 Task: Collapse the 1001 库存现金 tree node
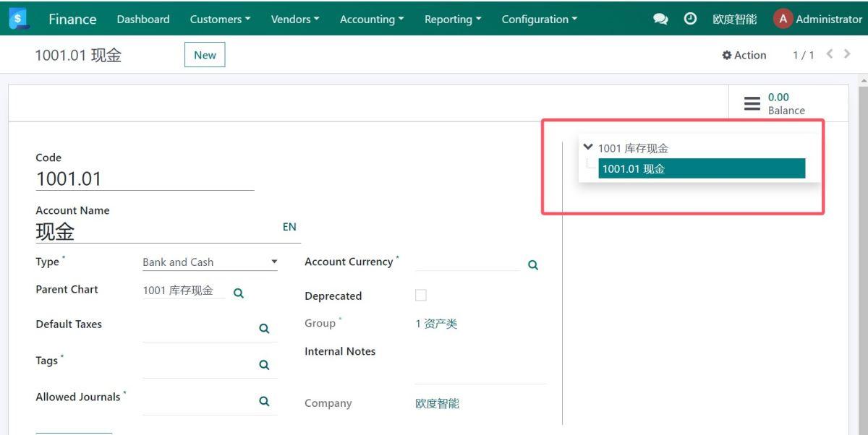(588, 147)
